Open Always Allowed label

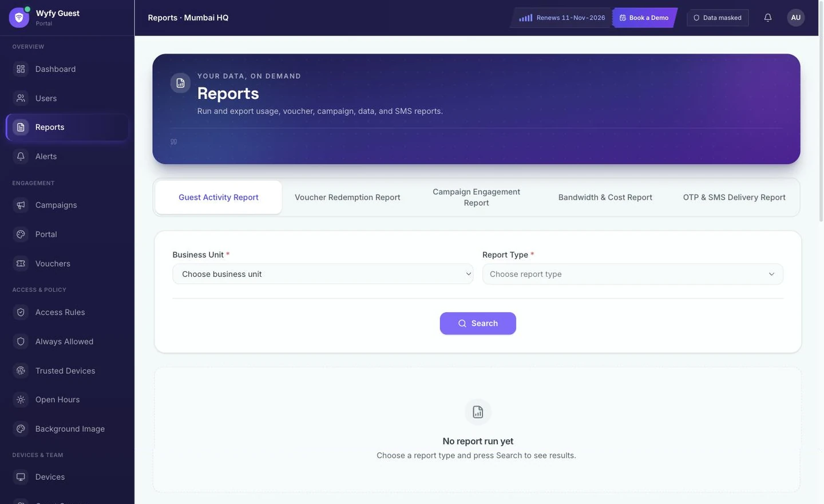[64, 342]
